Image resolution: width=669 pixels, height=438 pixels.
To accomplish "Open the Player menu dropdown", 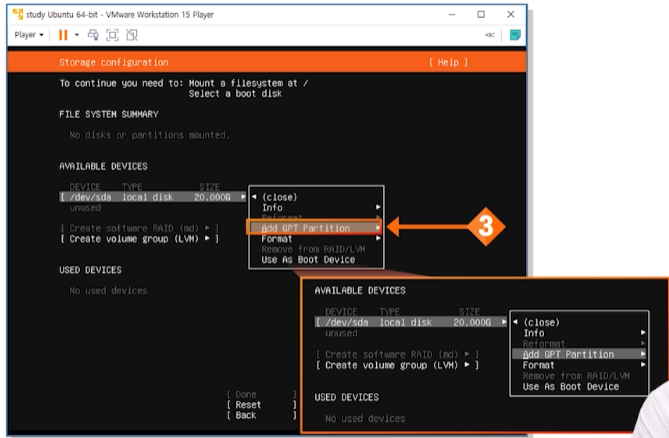I will pos(29,35).
